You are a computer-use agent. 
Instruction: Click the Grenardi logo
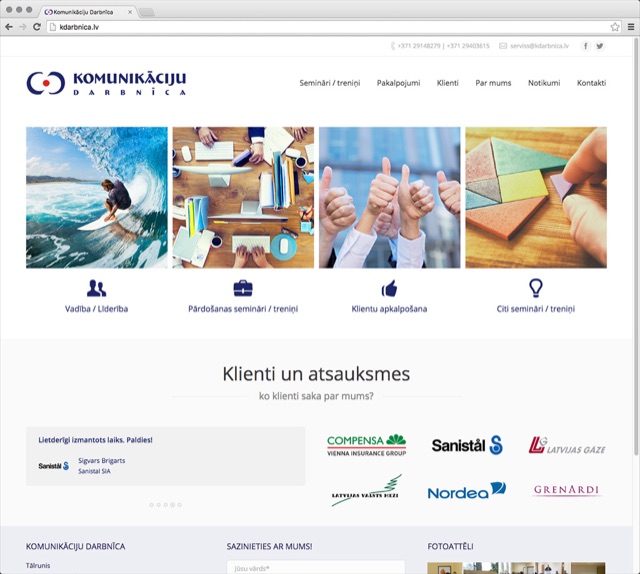(567, 489)
